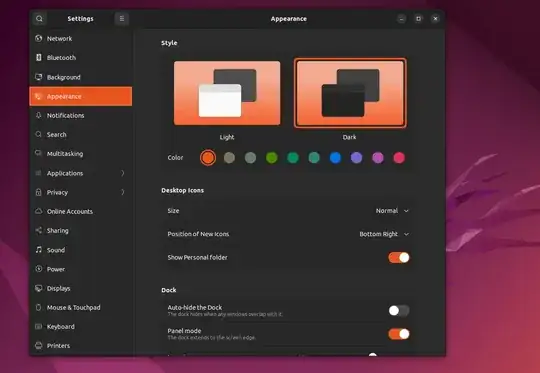
Task: Click the search icon in Settings header
Action: pos(39,19)
